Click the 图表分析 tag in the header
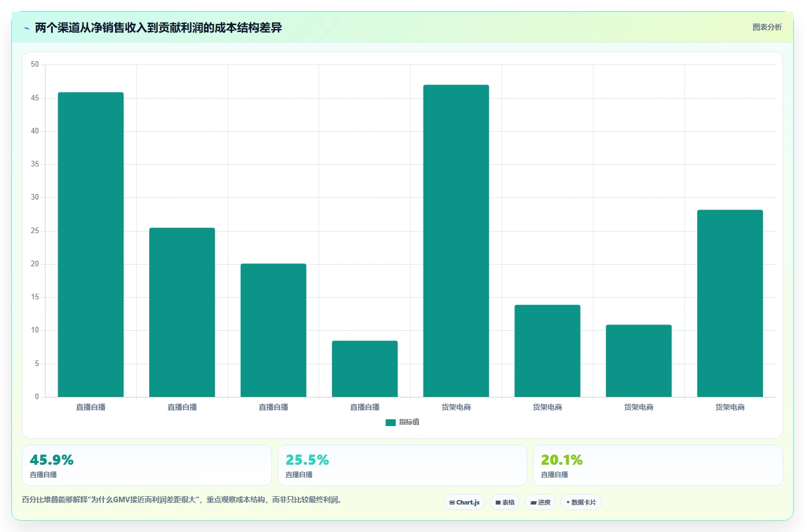The height and width of the screenshot is (532, 805). (x=767, y=27)
